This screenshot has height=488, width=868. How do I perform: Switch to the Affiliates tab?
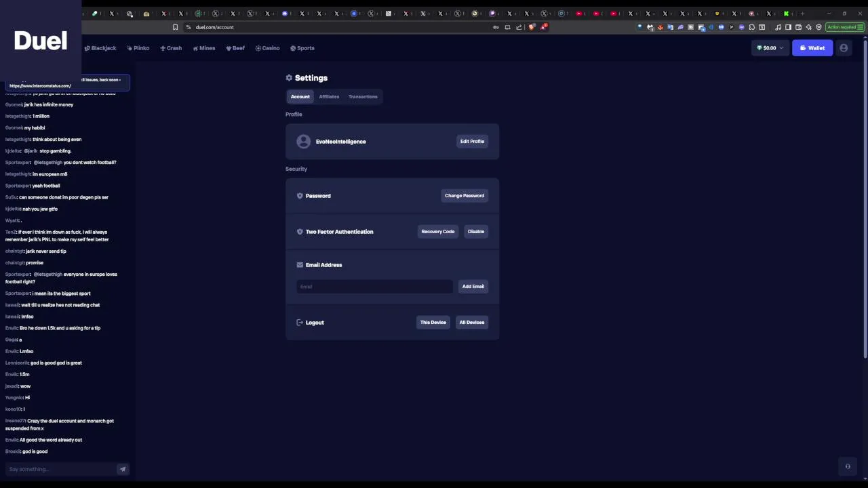[329, 96]
